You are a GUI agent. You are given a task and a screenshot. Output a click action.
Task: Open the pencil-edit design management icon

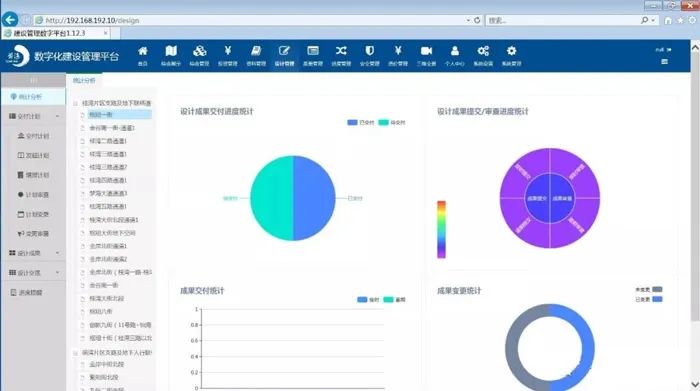(284, 51)
